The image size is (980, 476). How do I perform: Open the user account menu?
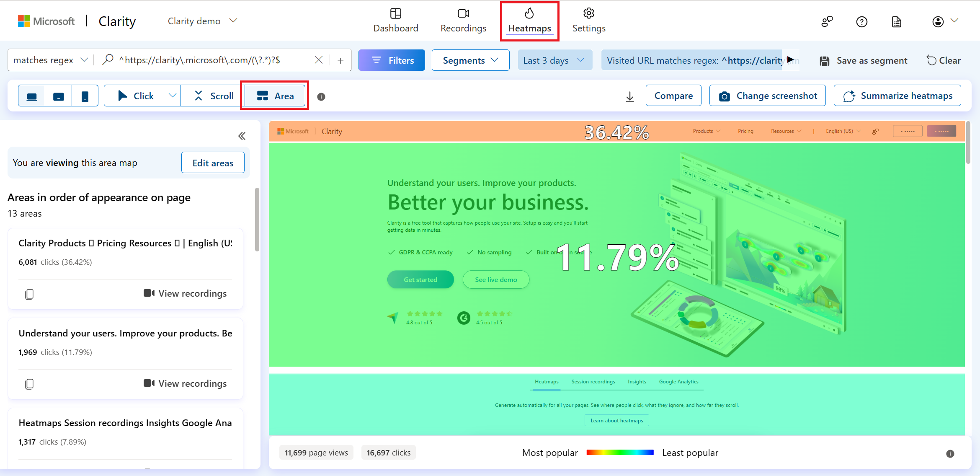tap(945, 21)
